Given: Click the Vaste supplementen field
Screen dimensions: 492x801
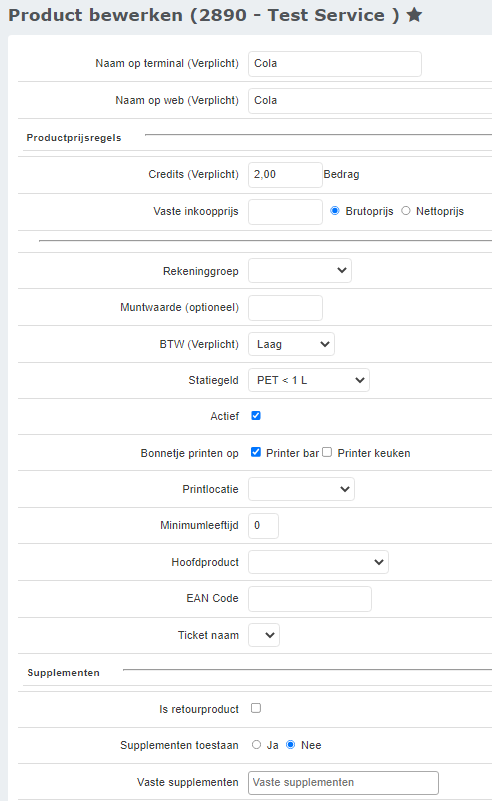Looking at the screenshot, I should (x=343, y=783).
